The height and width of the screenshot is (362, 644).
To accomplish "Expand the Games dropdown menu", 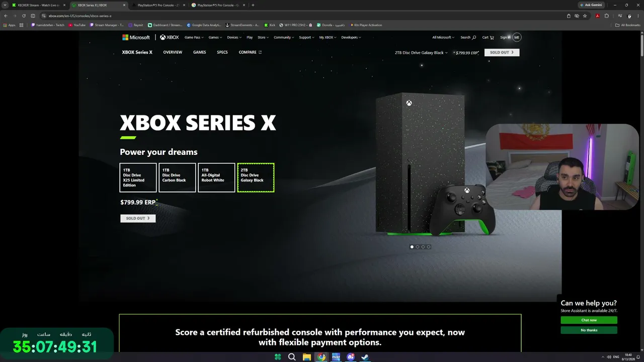I will click(x=215, y=37).
